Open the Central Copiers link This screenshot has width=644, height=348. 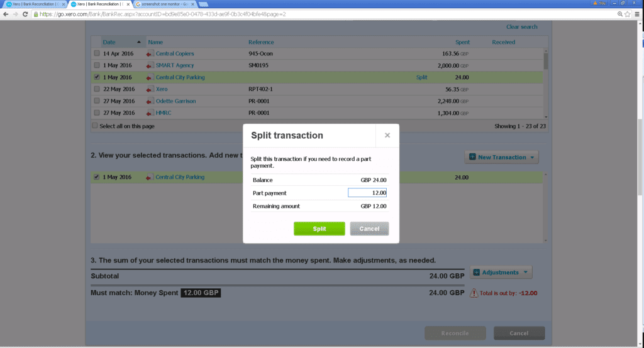tap(175, 54)
